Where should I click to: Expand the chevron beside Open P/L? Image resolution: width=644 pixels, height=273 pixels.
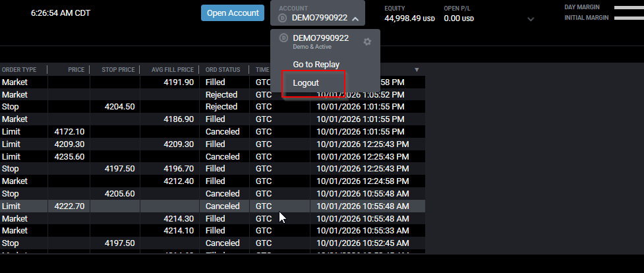(x=531, y=19)
